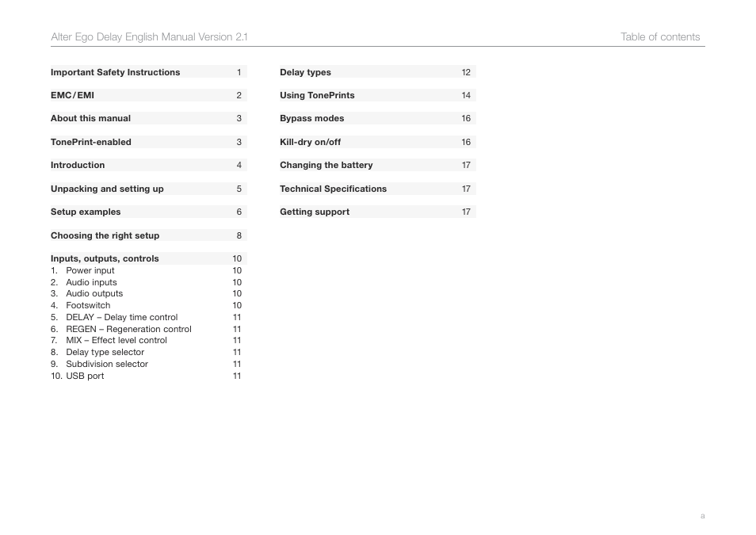Screen dimensions: 756x535
Task: Click page number 4 beside Introduction
Action: click(x=239, y=165)
